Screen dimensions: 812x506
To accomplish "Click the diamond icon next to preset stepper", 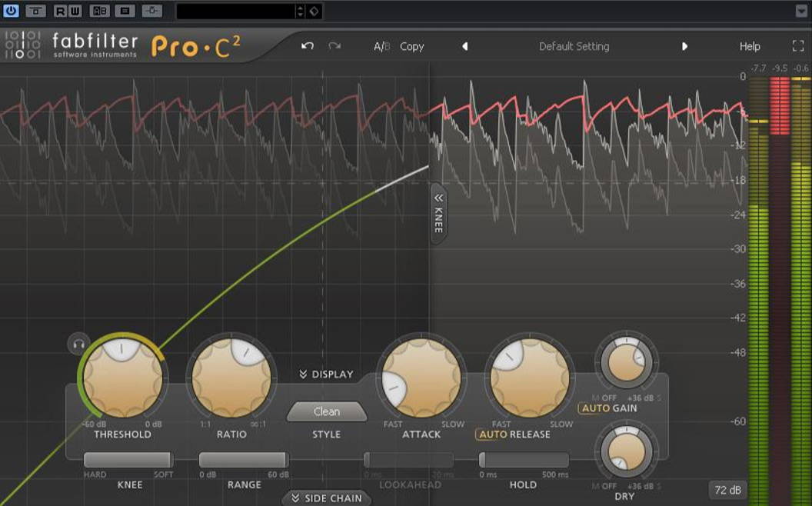I will click(x=314, y=12).
